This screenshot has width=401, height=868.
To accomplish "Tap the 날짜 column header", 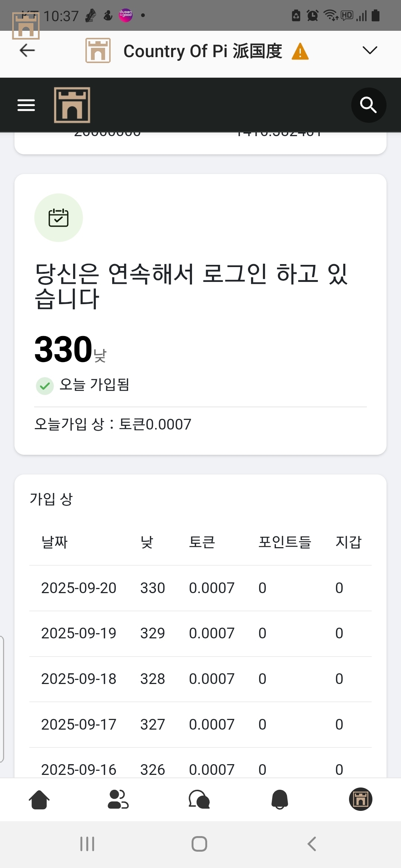I will 55,542.
